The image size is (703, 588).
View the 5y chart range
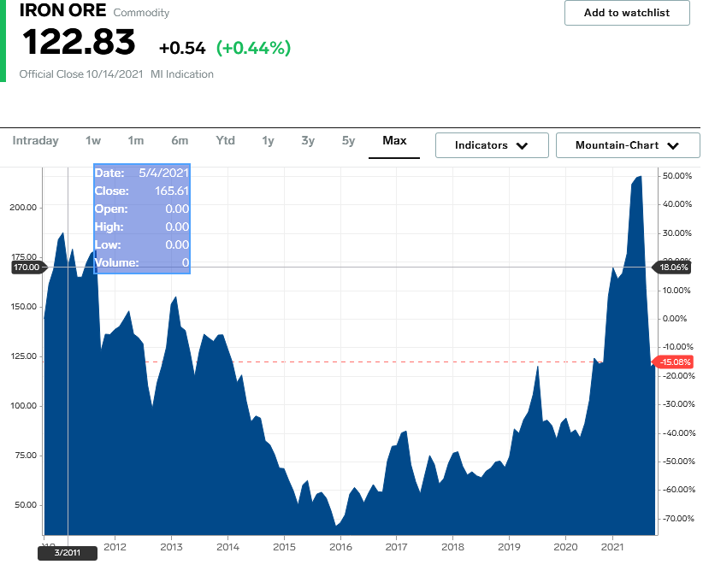coord(348,141)
